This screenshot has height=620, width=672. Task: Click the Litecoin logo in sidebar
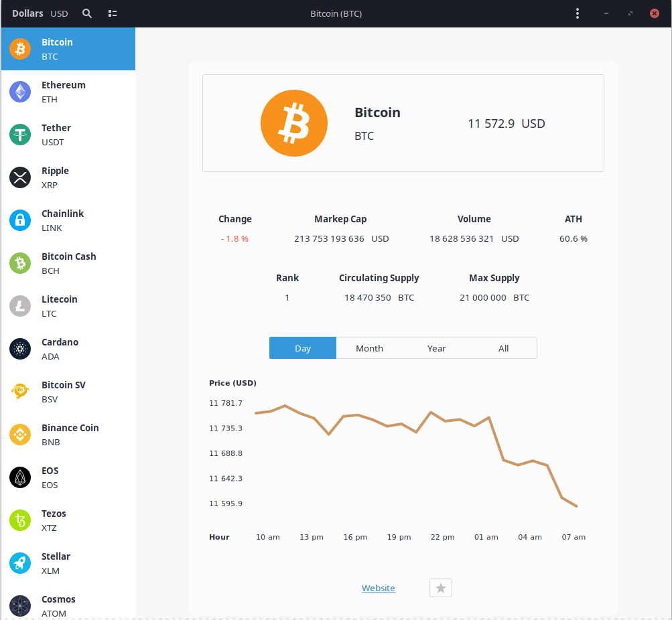pyautogui.click(x=20, y=306)
